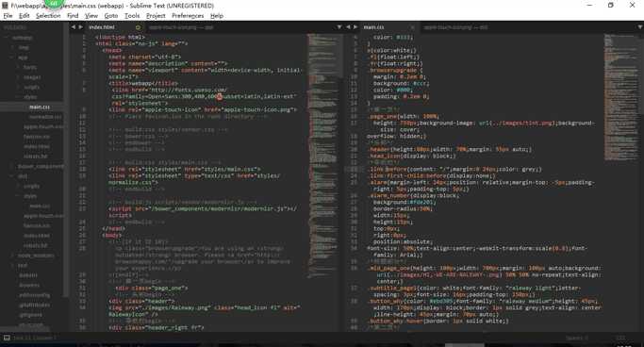Click next-tab arrow in left pane

80,27
